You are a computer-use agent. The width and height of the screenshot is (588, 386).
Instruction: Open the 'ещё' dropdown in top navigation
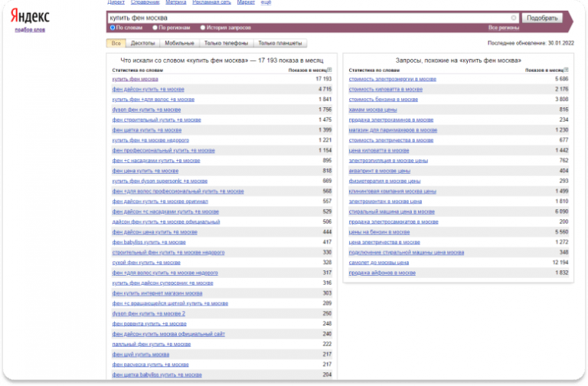266,3
